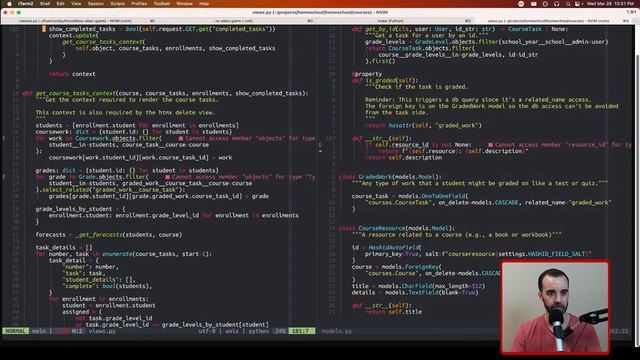The height and width of the screenshot is (360, 640).
Task: Click the 'details = models.TextField' line
Action: point(415,292)
